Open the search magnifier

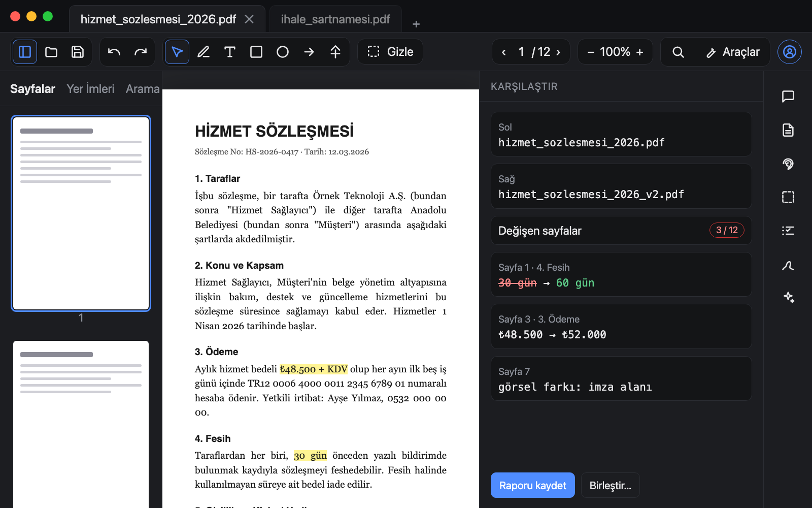[x=678, y=52]
